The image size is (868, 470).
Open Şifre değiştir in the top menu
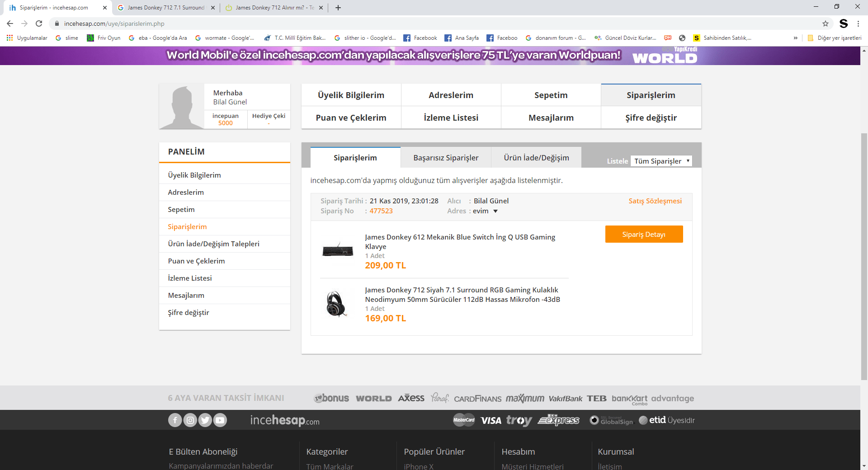click(x=651, y=117)
